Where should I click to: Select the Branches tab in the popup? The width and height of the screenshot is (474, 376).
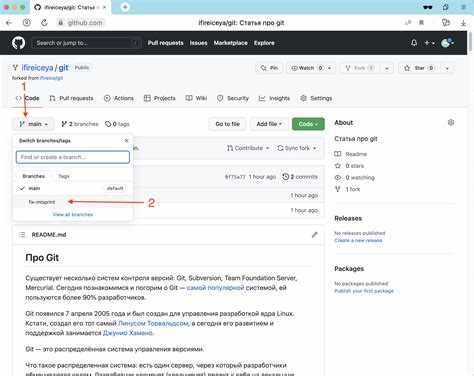coord(34,176)
